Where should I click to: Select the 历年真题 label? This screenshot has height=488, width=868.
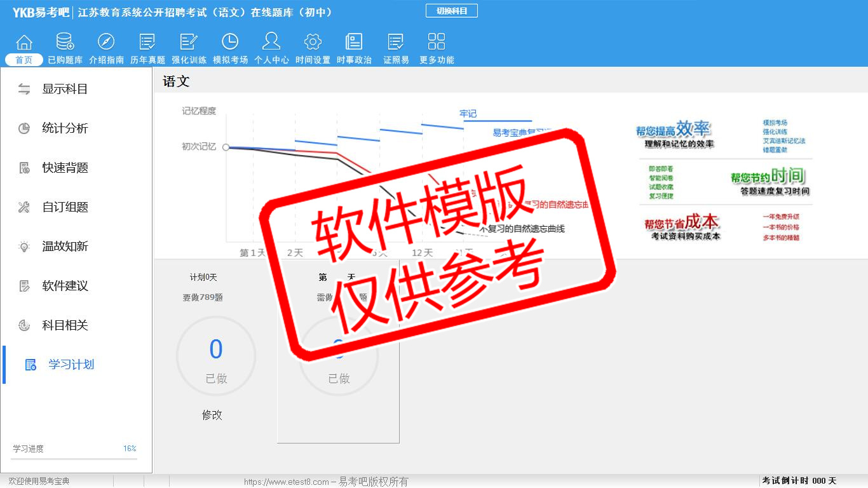click(x=147, y=60)
